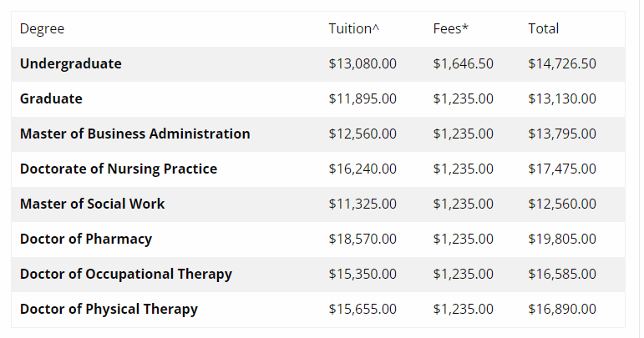644x338 pixels.
Task: Click the Fees* column header
Action: pyautogui.click(x=450, y=28)
